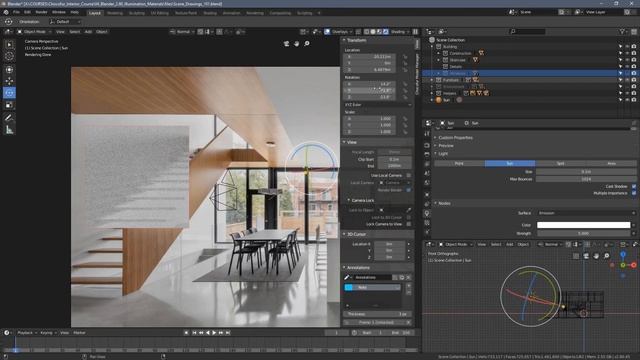This screenshot has width=640, height=360.
Task: Open the File menu
Action: click(x=16, y=12)
